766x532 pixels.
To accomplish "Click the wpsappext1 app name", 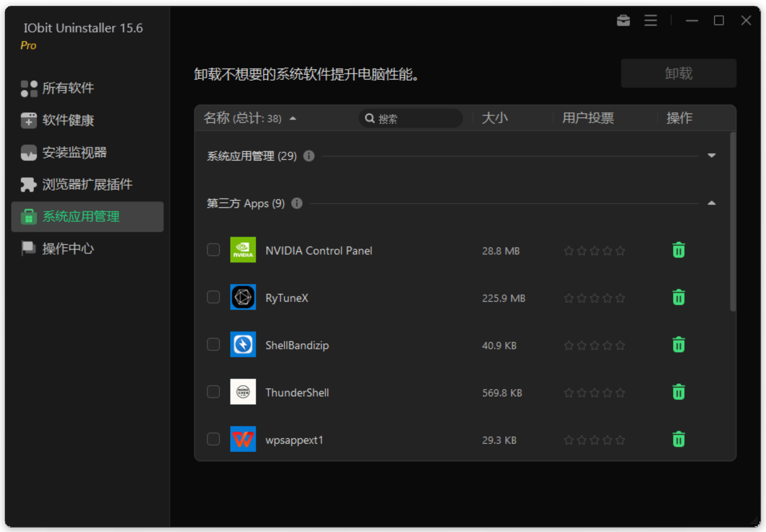I will [x=294, y=440].
